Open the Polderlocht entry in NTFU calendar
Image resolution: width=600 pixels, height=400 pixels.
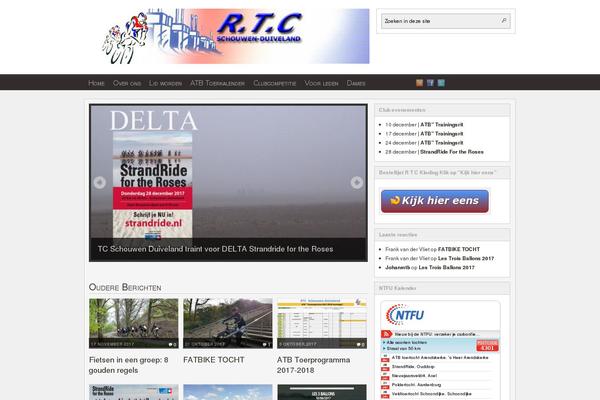tap(416, 385)
